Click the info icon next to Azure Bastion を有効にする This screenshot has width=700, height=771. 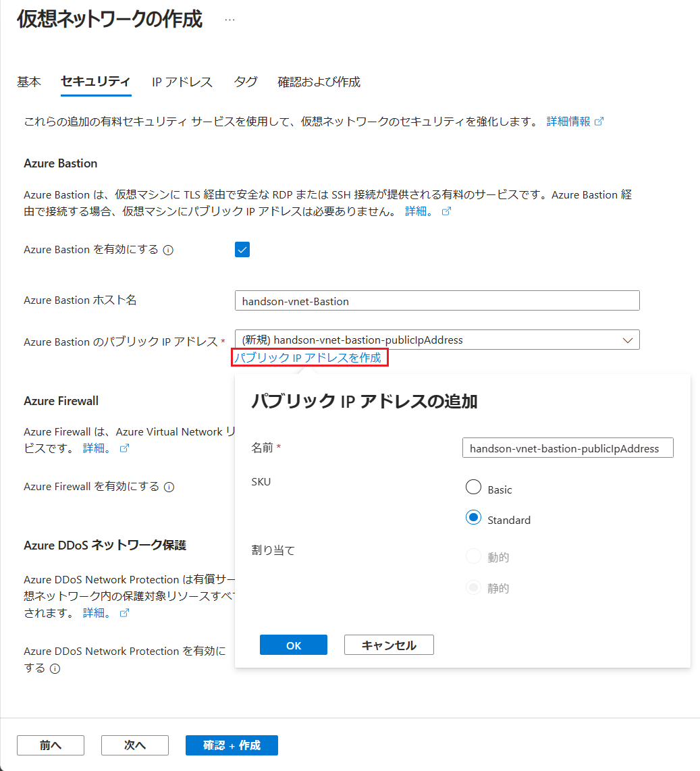168,250
